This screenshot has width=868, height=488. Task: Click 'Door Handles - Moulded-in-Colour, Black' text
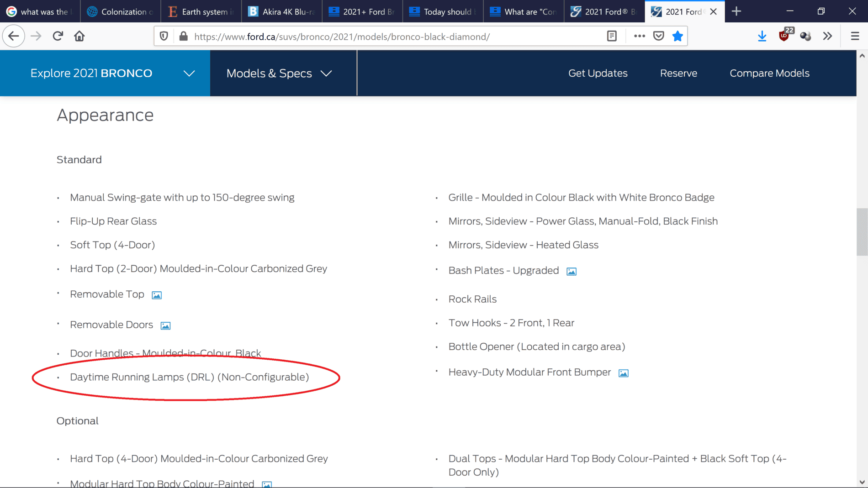(x=165, y=353)
